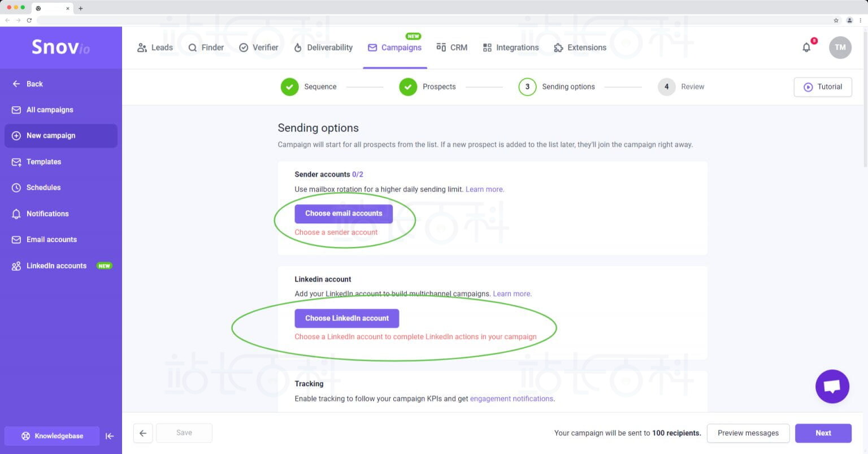The width and height of the screenshot is (868, 454).
Task: Click the step 4 circle icon
Action: (x=667, y=87)
